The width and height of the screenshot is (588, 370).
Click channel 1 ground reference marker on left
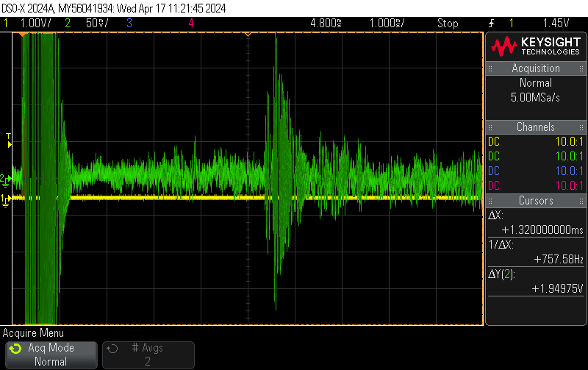[x=5, y=199]
